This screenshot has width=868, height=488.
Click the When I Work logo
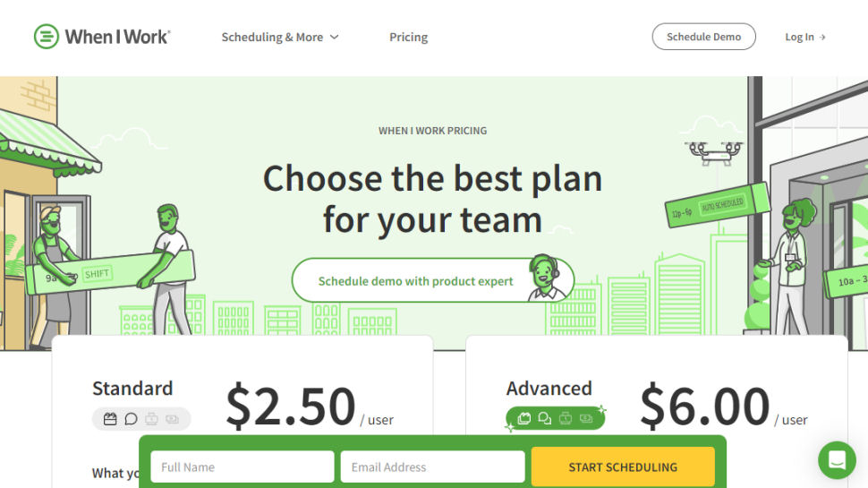click(x=102, y=37)
